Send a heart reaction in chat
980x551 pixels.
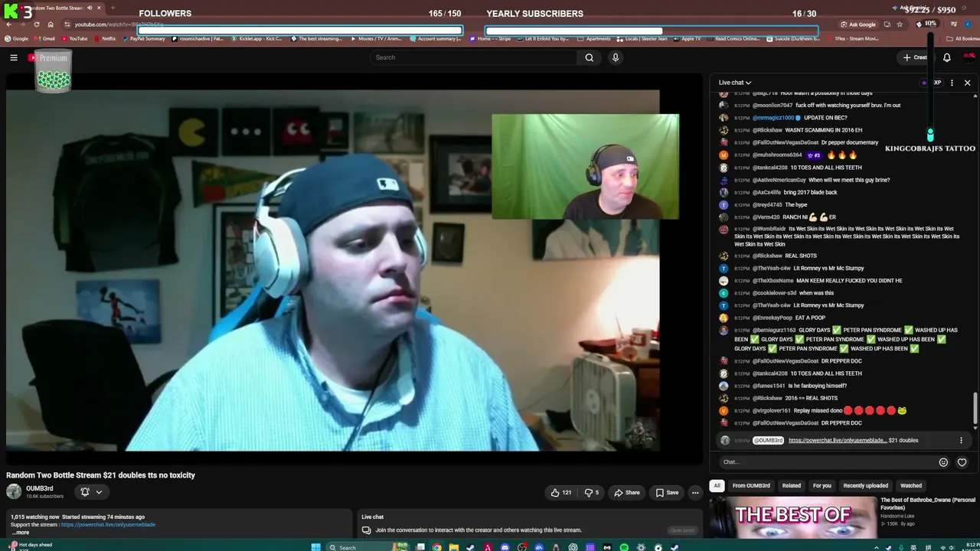pos(962,462)
